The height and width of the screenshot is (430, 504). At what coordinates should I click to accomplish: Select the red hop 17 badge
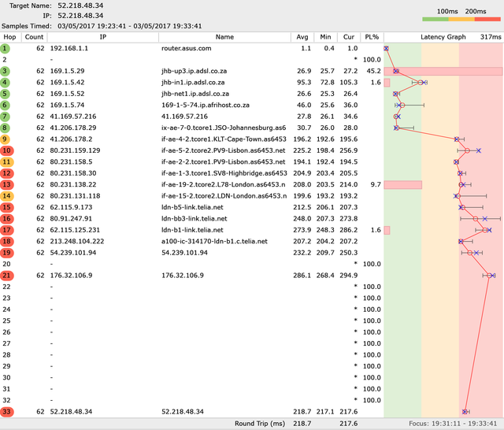click(6, 230)
